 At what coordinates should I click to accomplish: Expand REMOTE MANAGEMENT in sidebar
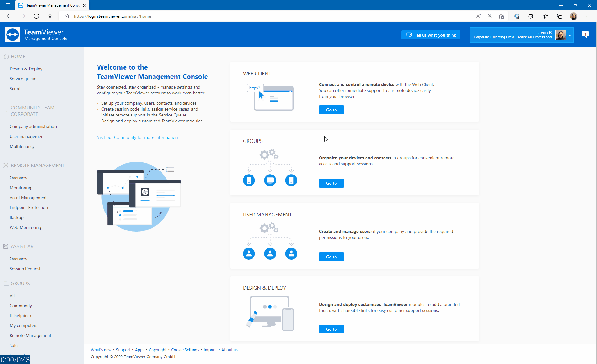pyautogui.click(x=38, y=165)
